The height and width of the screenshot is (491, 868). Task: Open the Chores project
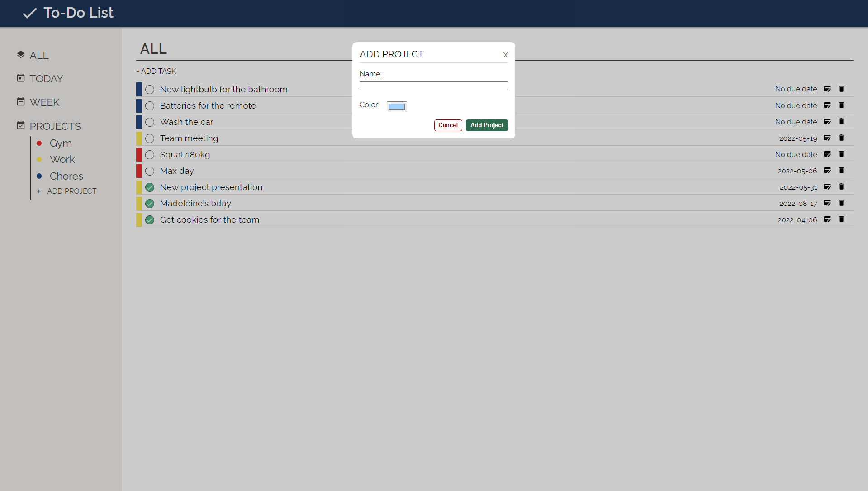pos(66,176)
